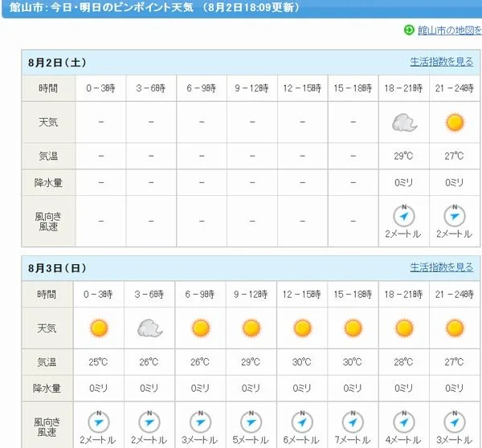Click 25℃ temperature on 8月3日
Viewport: 482px width, 448px height.
point(98,361)
